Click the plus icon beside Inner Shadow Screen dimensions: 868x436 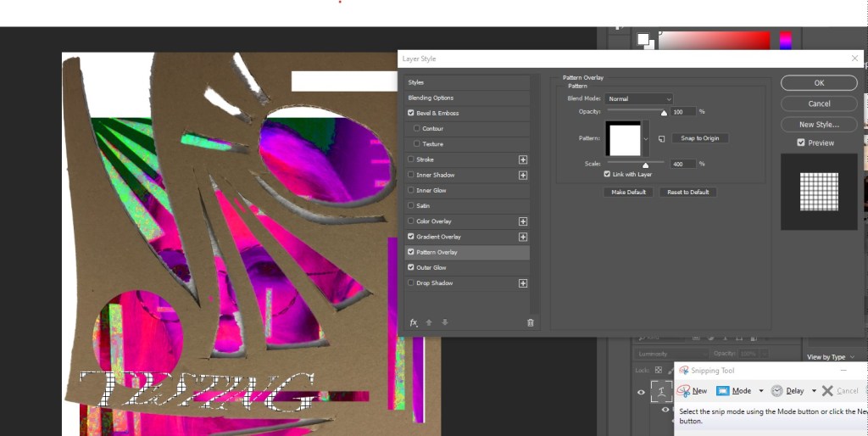(x=523, y=175)
